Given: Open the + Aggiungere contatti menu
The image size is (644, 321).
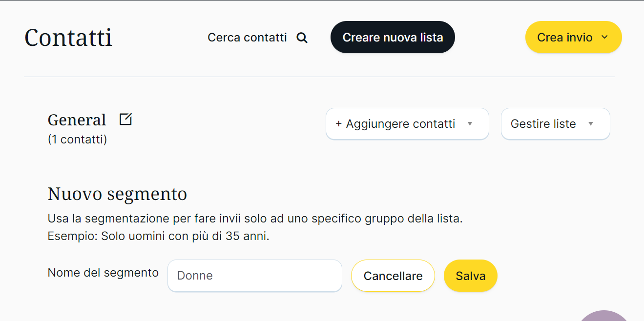Looking at the screenshot, I should coord(400,124).
